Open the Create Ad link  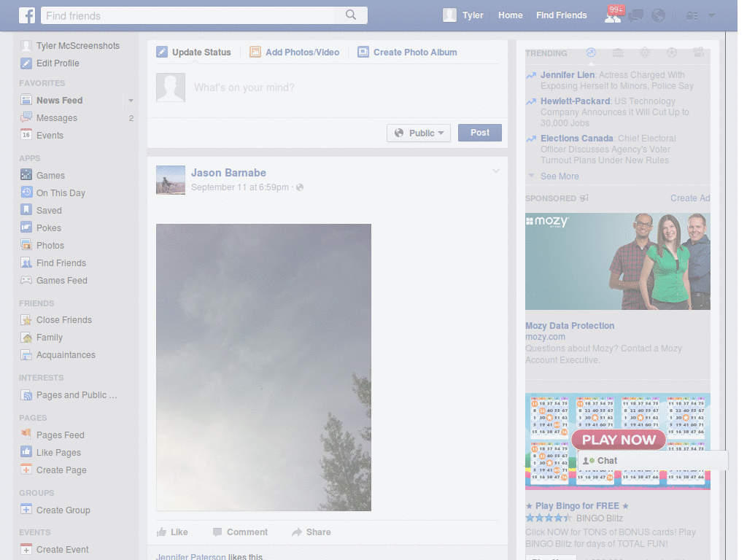pyautogui.click(x=690, y=198)
